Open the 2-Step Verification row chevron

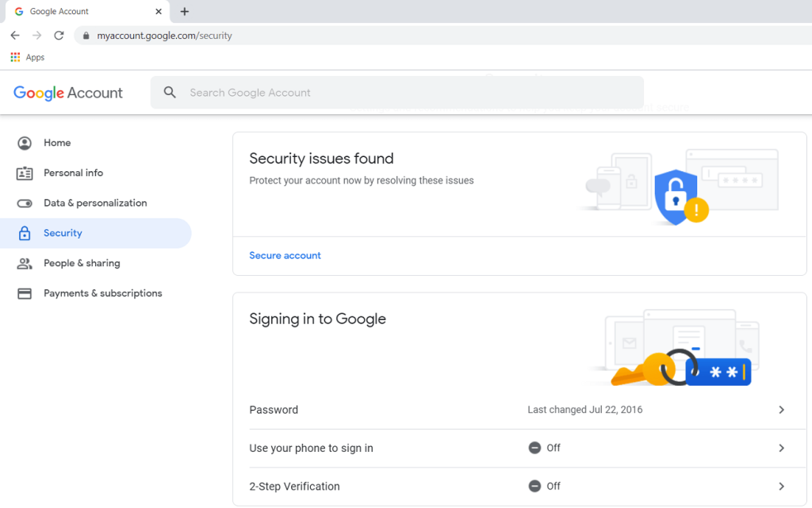click(781, 486)
